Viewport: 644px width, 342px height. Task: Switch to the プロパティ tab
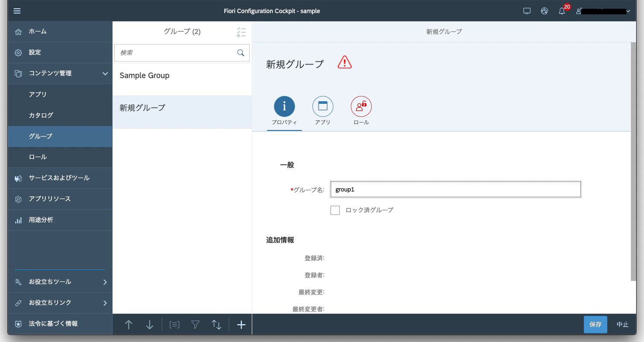click(x=284, y=111)
